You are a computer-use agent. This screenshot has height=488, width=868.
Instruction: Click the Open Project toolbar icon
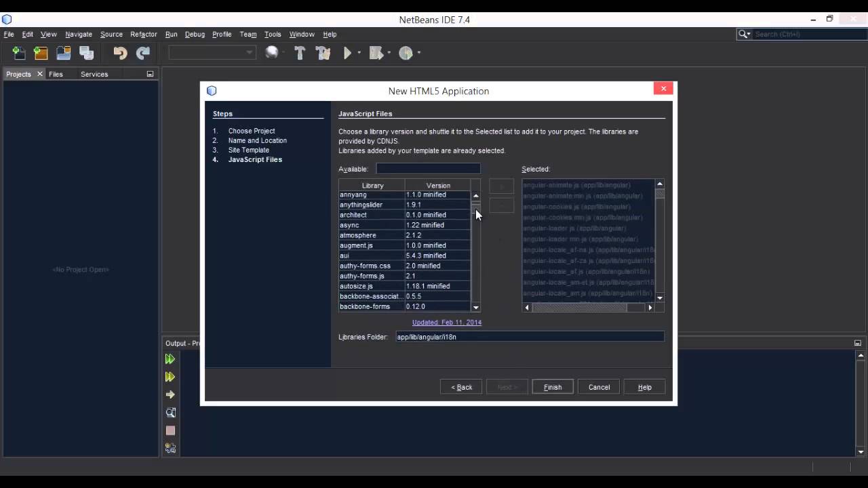pyautogui.click(x=64, y=53)
